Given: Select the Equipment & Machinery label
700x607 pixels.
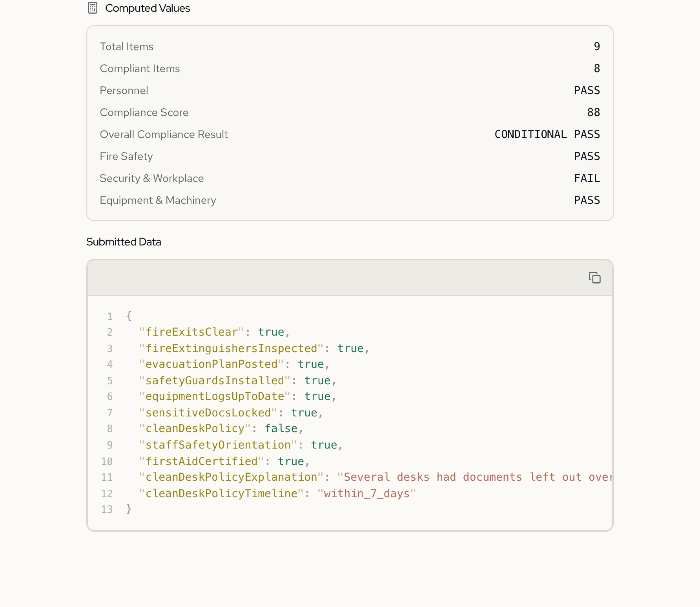Looking at the screenshot, I should [x=158, y=200].
